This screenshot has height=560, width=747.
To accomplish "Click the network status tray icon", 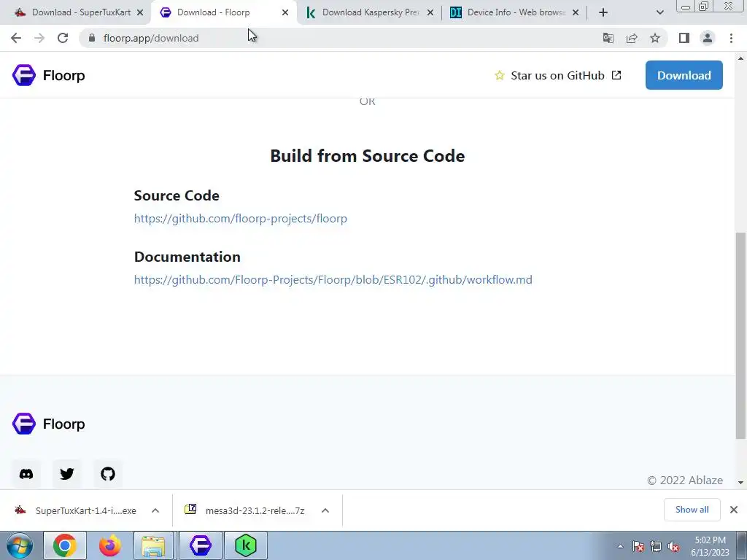I will pos(656,547).
